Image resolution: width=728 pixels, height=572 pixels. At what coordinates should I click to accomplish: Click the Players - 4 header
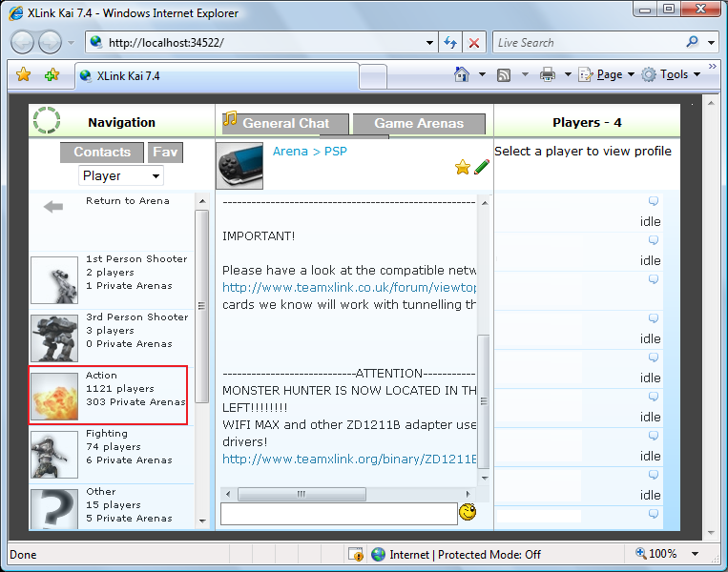point(587,122)
